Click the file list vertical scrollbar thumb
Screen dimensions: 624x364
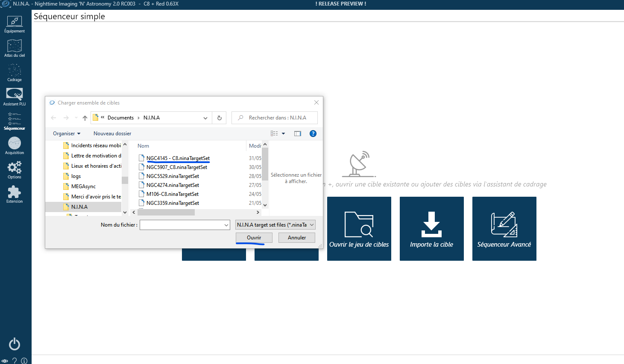click(265, 164)
